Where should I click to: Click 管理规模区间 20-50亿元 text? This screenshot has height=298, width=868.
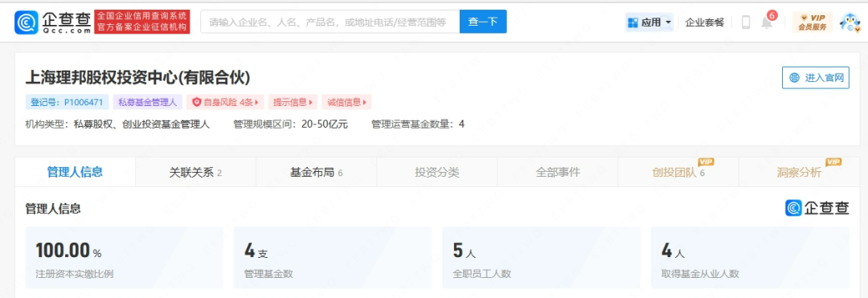pos(291,125)
